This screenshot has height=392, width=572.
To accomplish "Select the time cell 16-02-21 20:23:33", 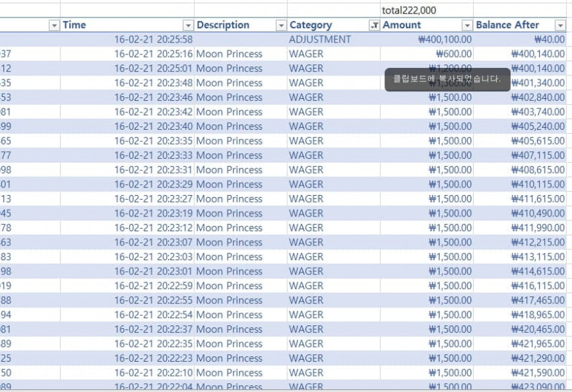I will coord(127,155).
